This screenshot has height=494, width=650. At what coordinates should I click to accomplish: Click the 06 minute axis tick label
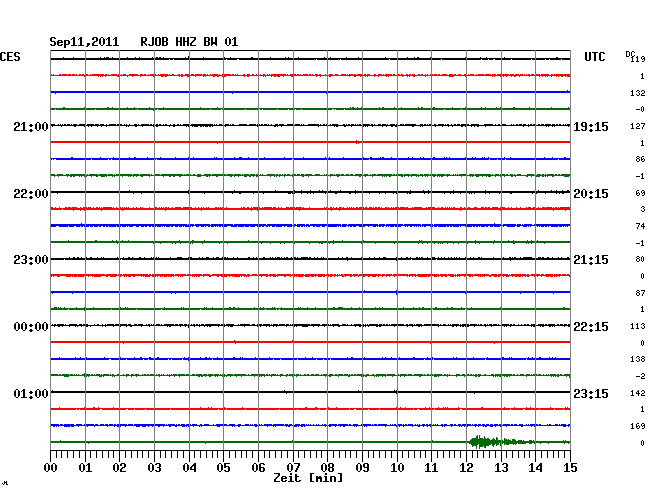258,467
